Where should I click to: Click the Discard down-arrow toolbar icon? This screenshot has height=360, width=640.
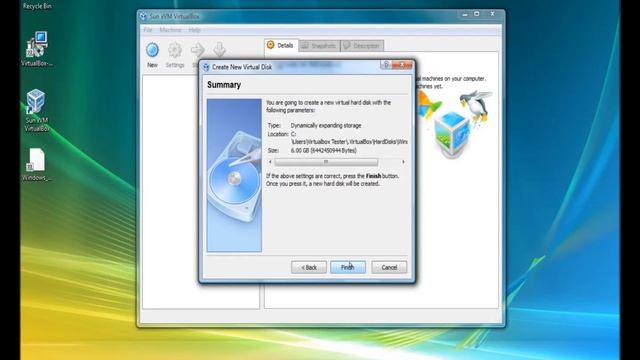220,50
